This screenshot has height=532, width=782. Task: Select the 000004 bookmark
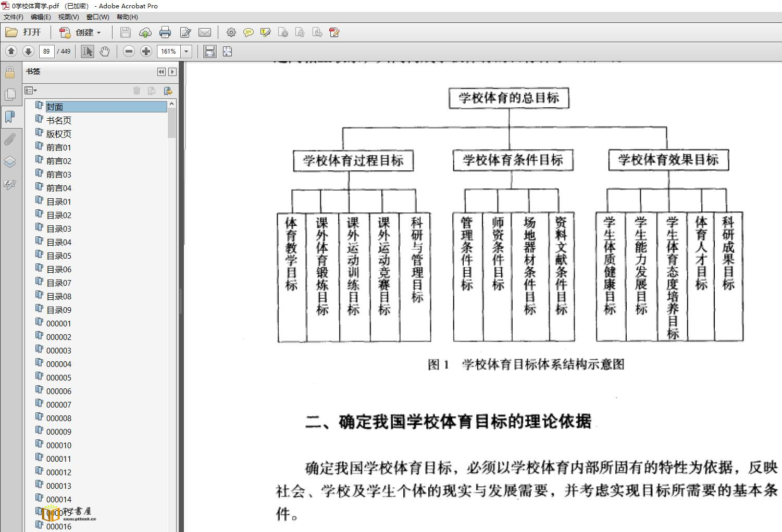point(59,364)
